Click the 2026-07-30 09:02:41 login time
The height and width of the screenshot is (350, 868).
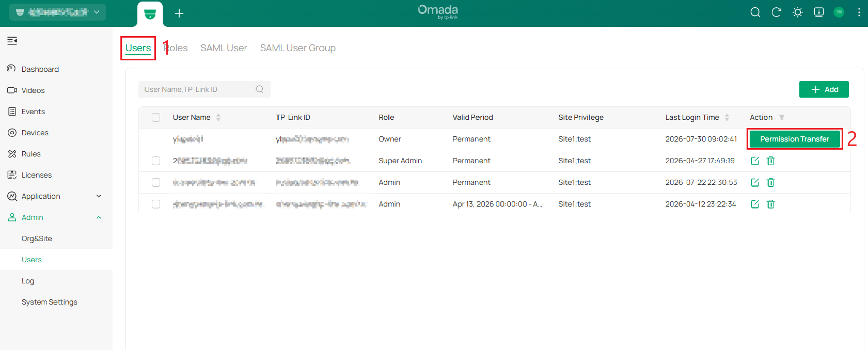click(x=701, y=139)
